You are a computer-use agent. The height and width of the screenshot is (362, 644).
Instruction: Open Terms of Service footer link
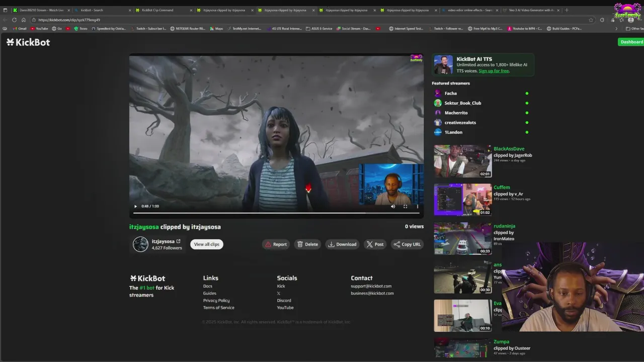(x=218, y=307)
